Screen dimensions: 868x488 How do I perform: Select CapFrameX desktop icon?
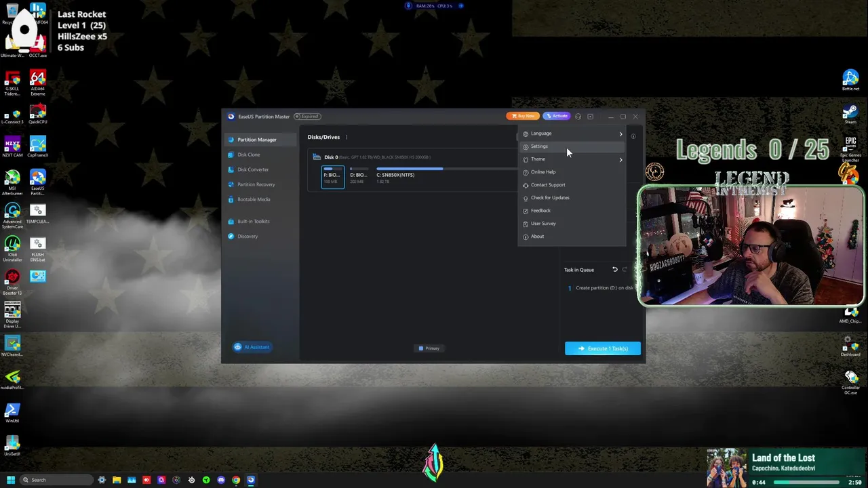(x=37, y=147)
